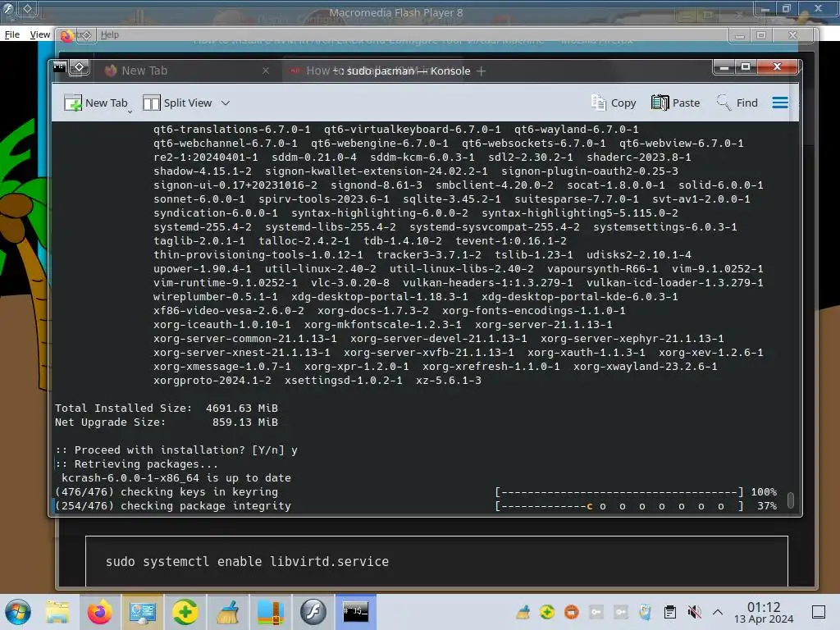
Task: Open the broom cleaner taskbar app
Action: tap(228, 612)
